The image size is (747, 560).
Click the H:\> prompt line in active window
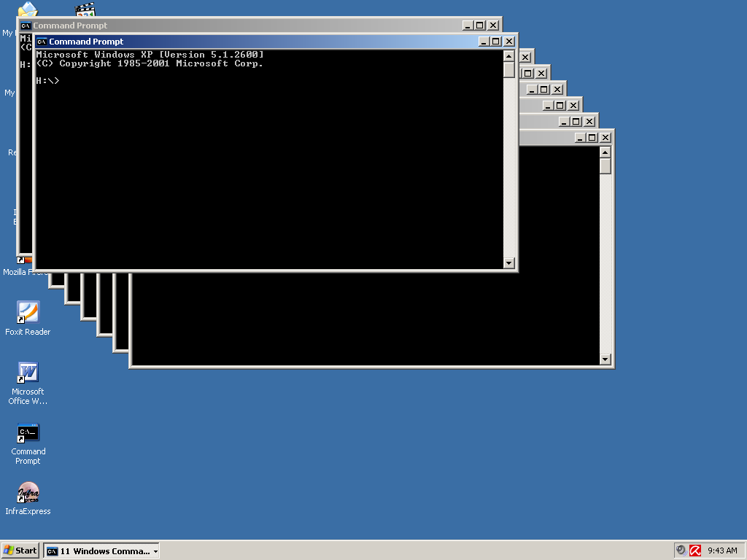[x=47, y=81]
